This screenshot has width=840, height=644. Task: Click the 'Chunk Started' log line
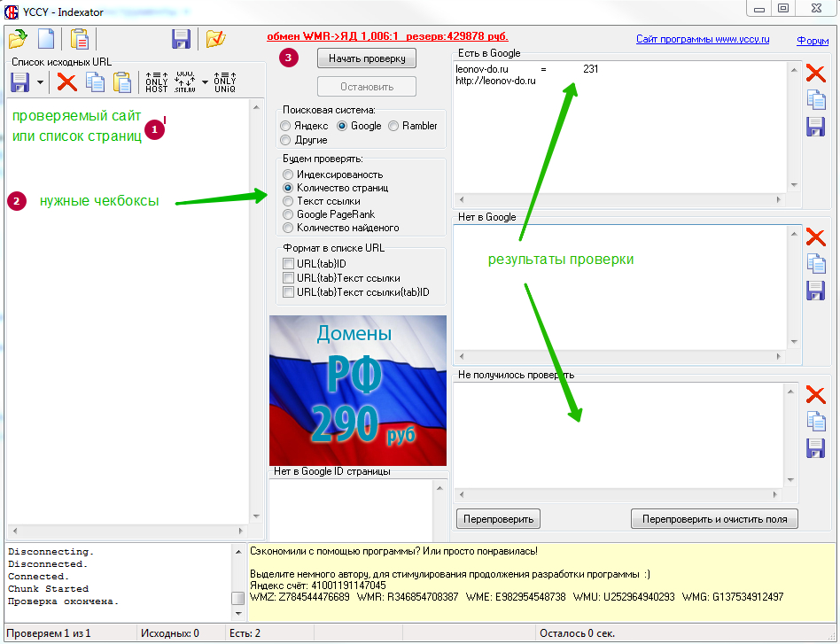click(x=48, y=589)
